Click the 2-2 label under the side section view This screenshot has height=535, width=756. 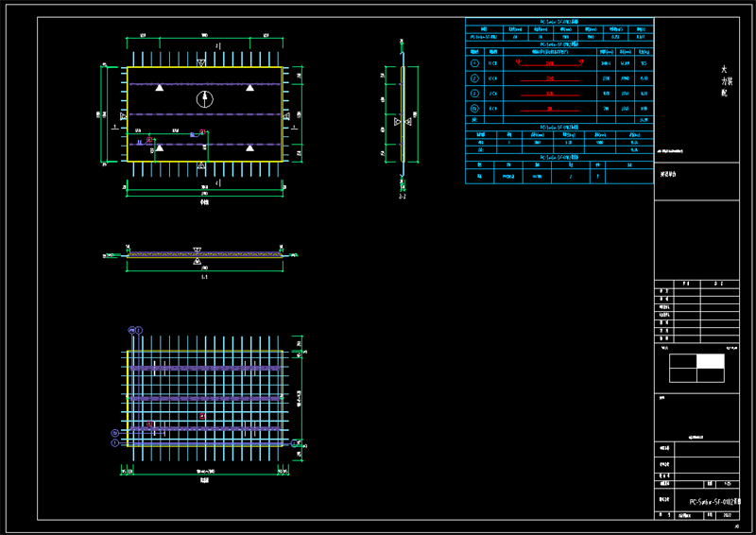[x=403, y=197]
